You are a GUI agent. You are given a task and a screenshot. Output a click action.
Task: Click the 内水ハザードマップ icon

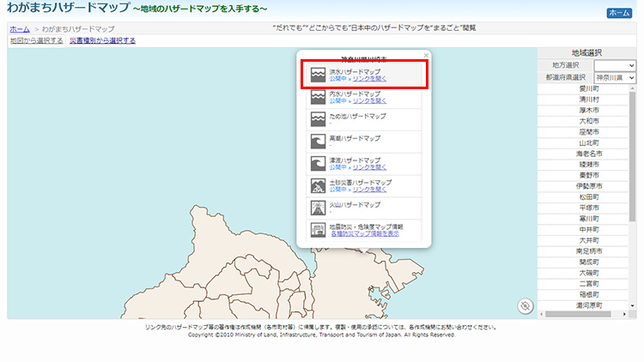point(318,97)
